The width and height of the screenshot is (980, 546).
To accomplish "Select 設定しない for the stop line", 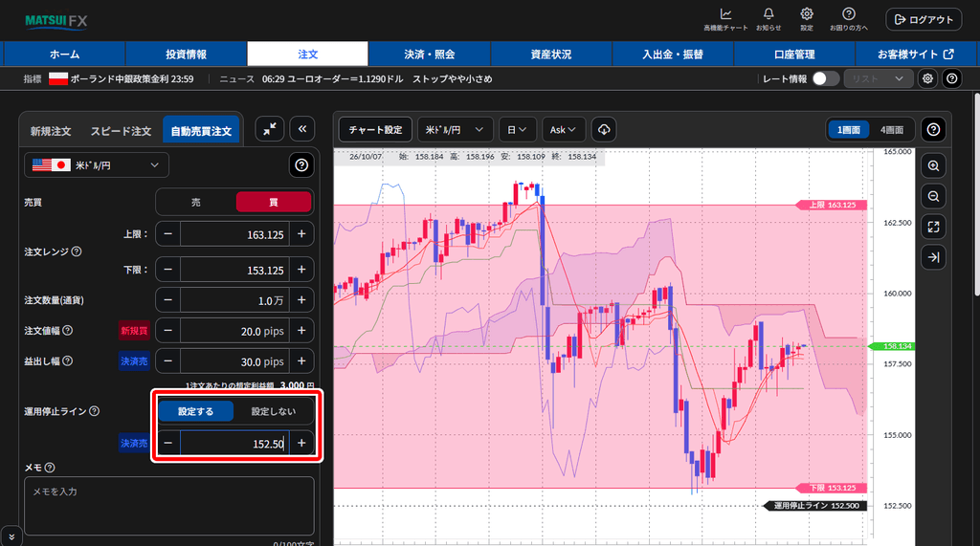I will coord(273,411).
